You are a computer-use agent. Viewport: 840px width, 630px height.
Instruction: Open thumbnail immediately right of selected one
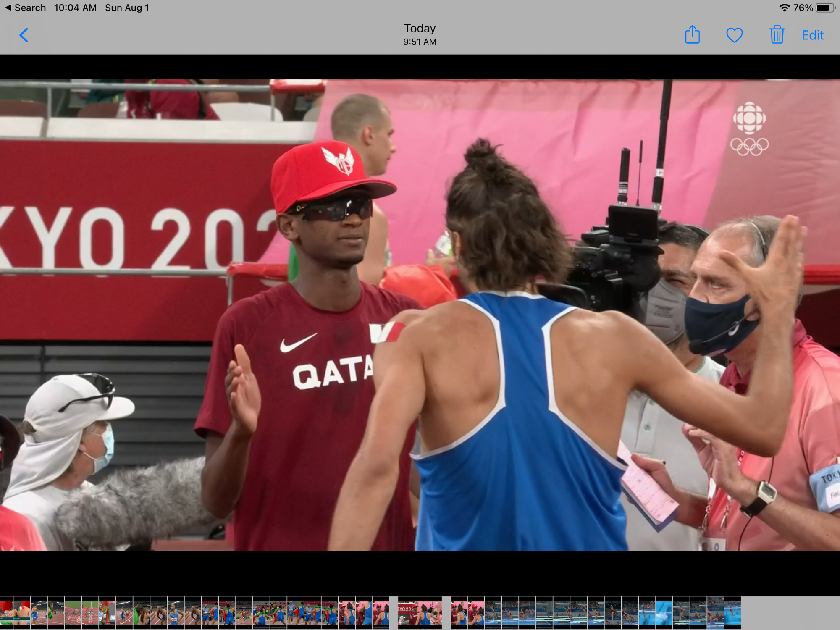(x=459, y=612)
